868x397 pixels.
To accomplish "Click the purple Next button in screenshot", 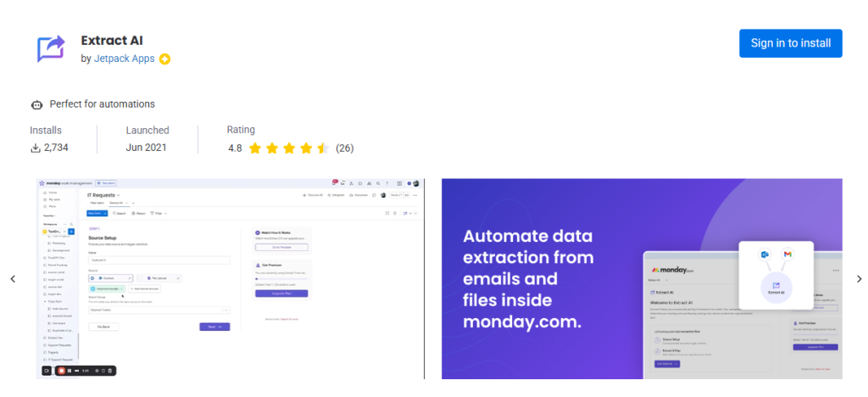I will click(214, 327).
